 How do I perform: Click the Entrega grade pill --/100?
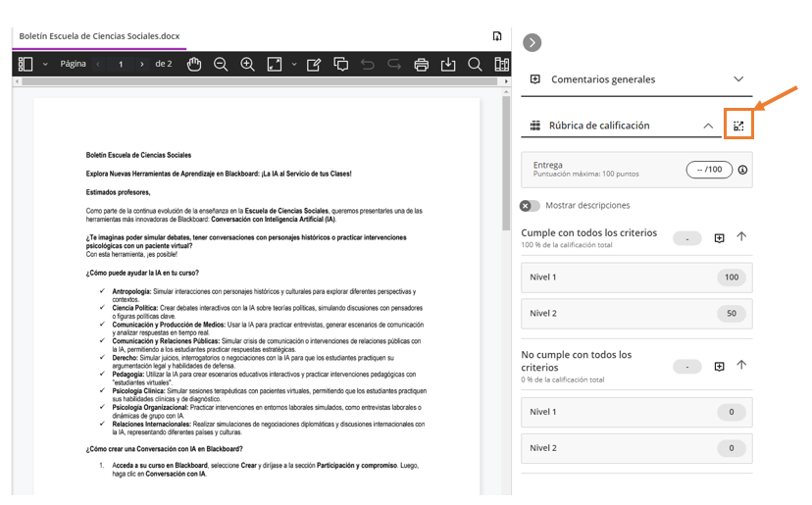tap(709, 170)
